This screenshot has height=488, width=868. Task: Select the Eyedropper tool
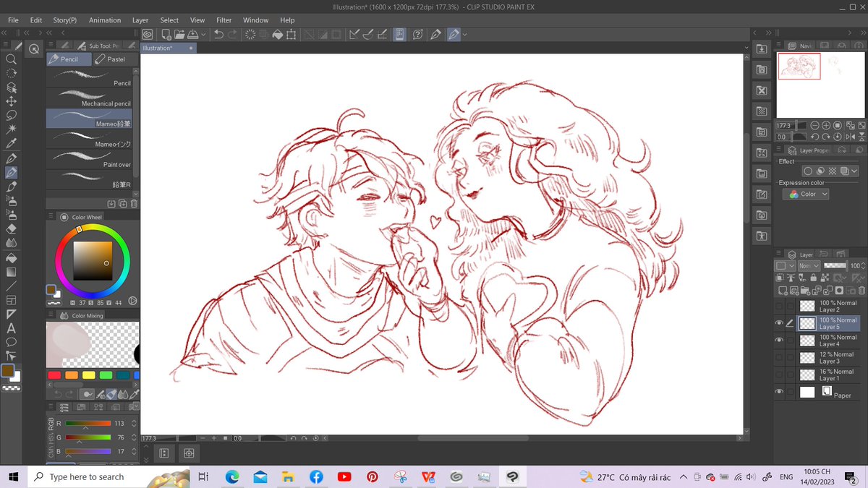tap(11, 143)
